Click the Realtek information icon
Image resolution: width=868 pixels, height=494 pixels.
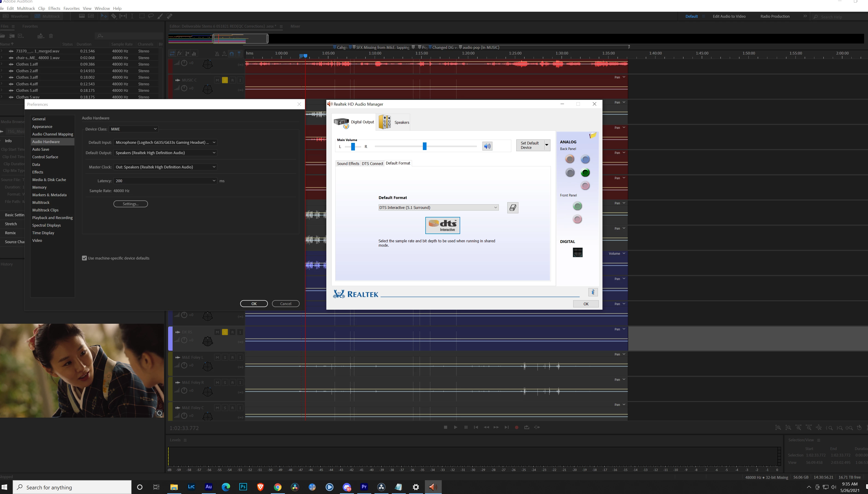pos(593,292)
